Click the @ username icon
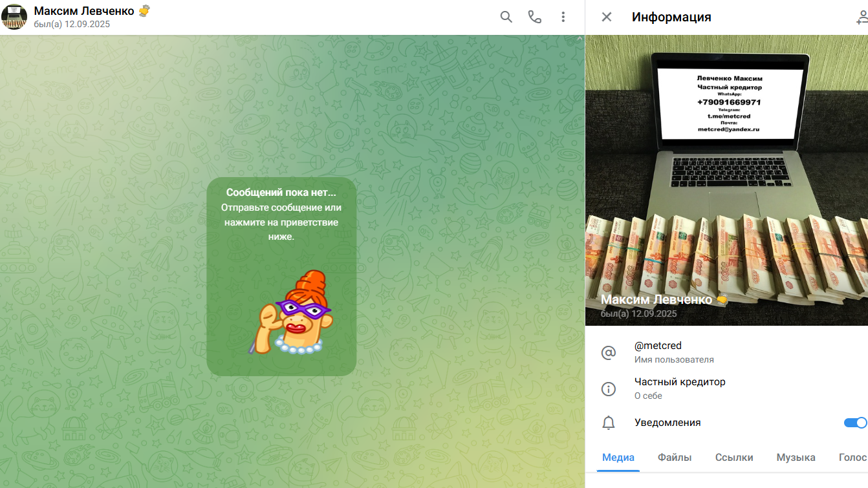This screenshot has width=868, height=488. click(609, 353)
